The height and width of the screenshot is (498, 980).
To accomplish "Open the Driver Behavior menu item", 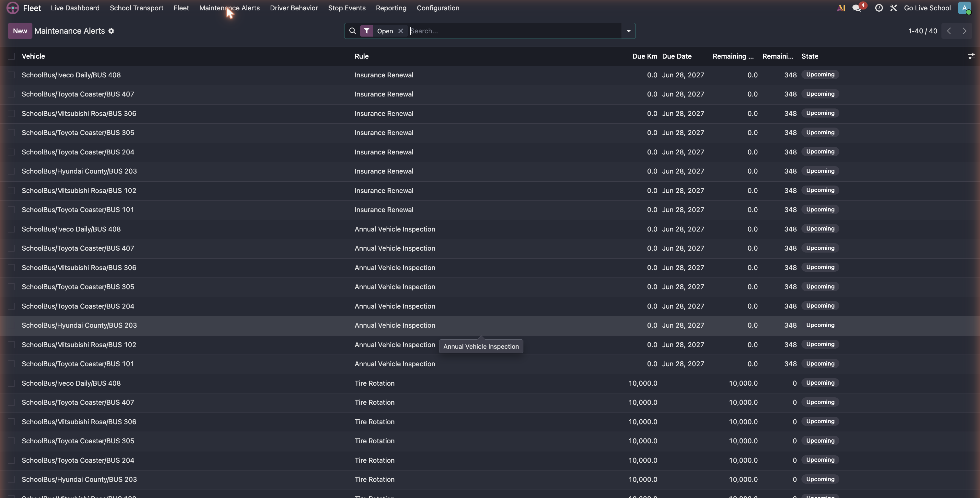I will (294, 8).
